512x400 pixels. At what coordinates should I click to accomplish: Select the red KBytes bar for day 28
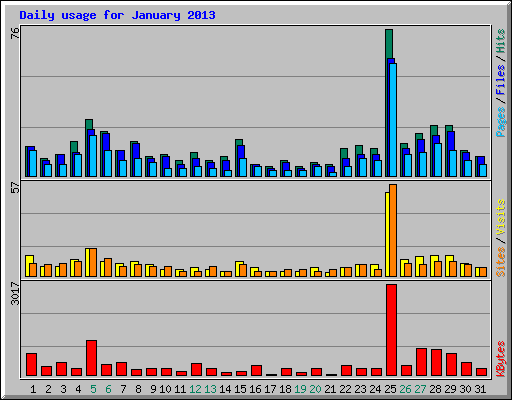point(436,363)
